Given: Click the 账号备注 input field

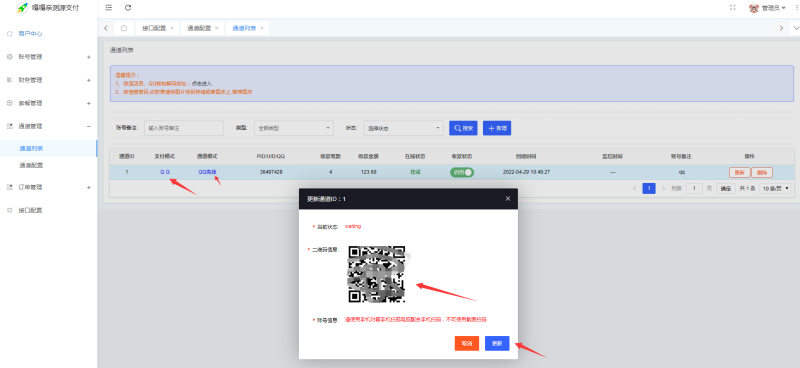Looking at the screenshot, I should tap(184, 128).
